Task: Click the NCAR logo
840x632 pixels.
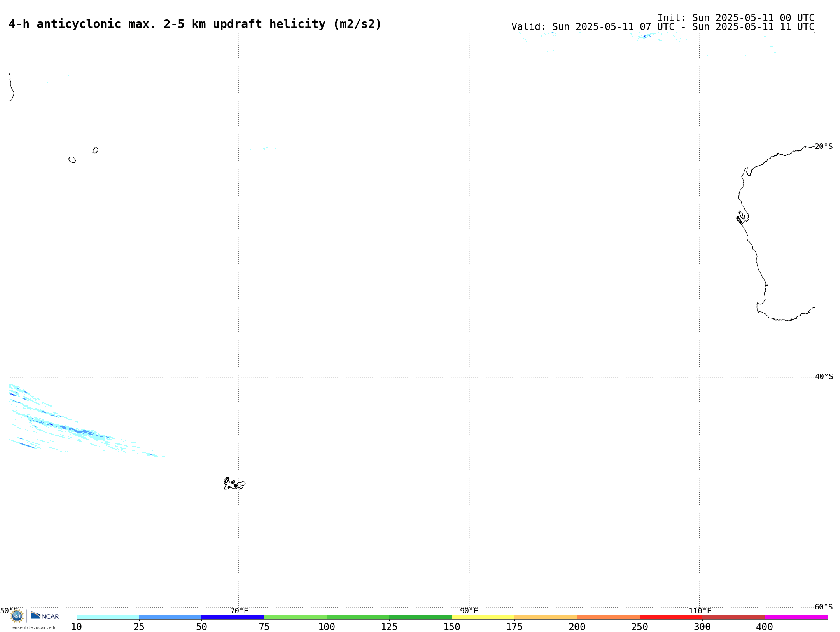Action: [x=45, y=616]
